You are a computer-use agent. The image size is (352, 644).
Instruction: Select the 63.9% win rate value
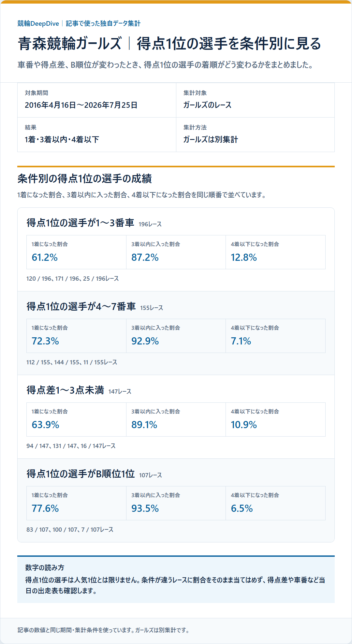tap(45, 425)
